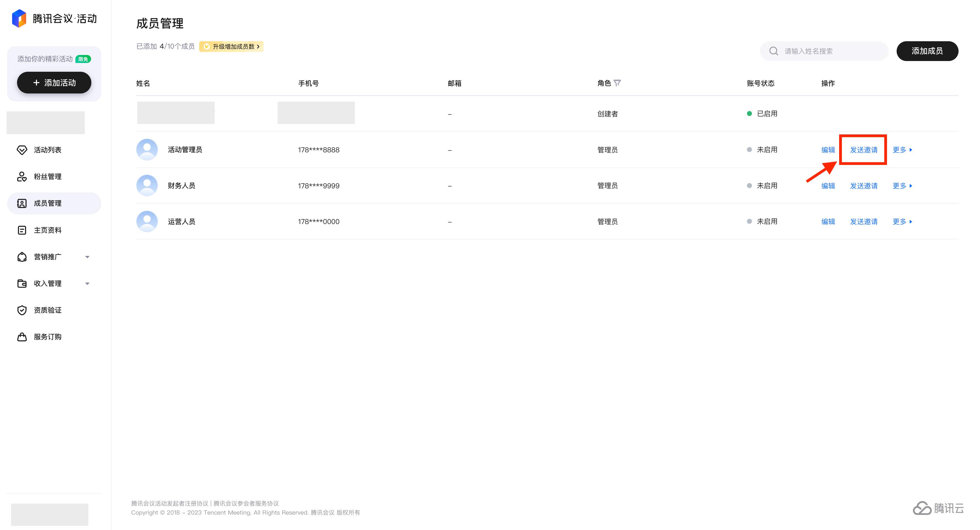The height and width of the screenshot is (530, 980).
Task: Edit the 活动管理员 member
Action: pos(828,150)
